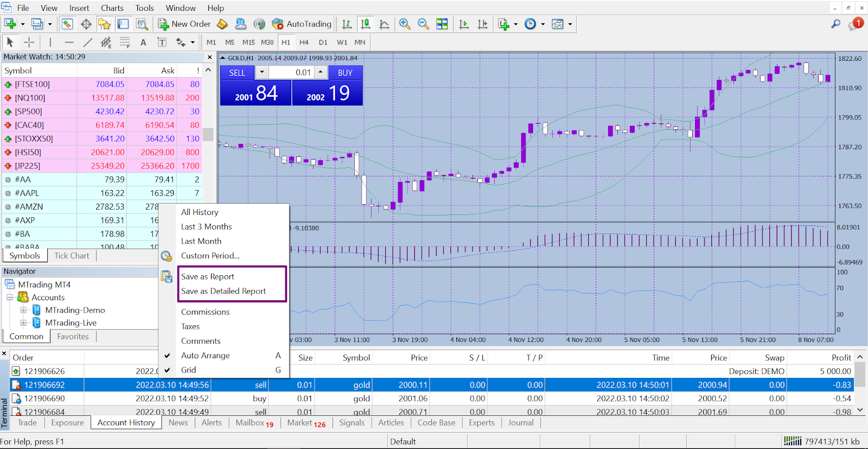Toggle the Data Window crosshair-circle icon

(x=86, y=24)
